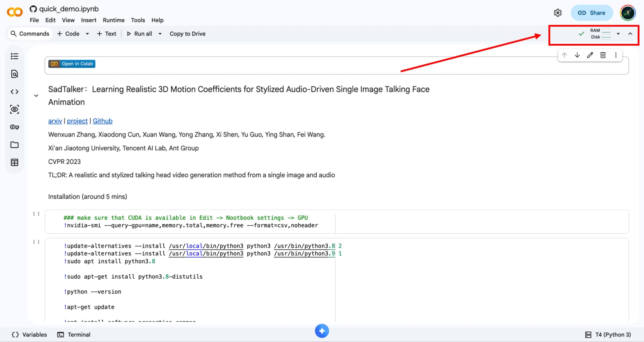Click the Share button
Image resolution: width=644 pixels, height=342 pixels.
tap(592, 13)
